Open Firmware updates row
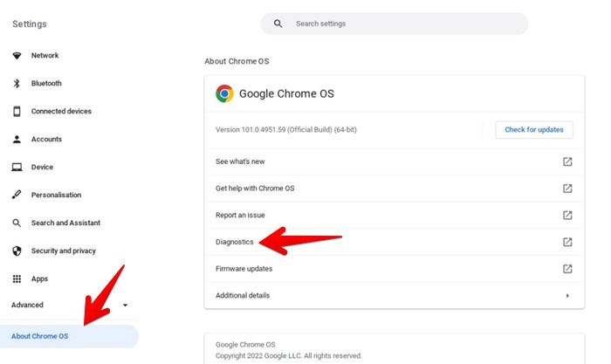The height and width of the screenshot is (364, 611). 394,269
